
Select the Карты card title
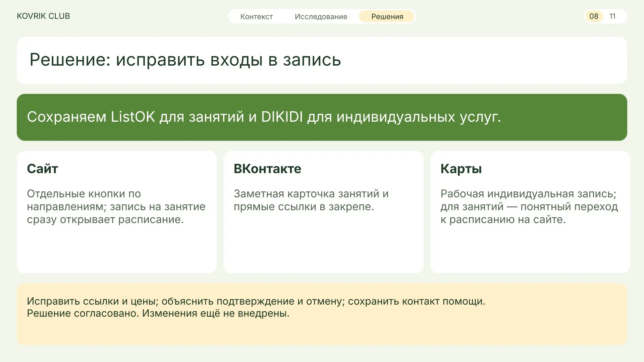pos(461,169)
